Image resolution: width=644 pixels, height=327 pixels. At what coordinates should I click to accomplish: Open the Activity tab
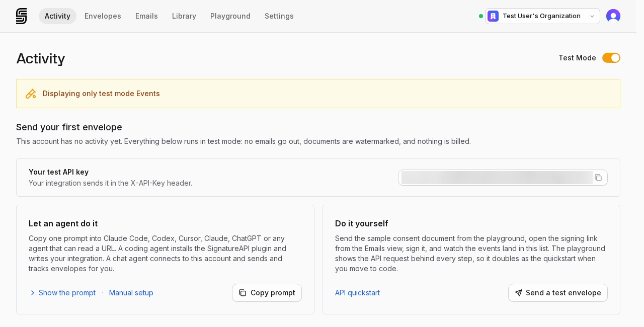coord(57,16)
